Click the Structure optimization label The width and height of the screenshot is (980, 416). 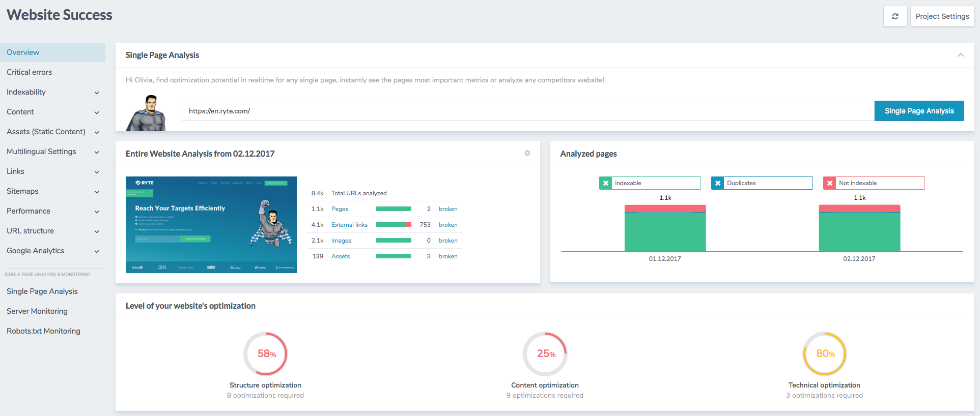tap(265, 385)
